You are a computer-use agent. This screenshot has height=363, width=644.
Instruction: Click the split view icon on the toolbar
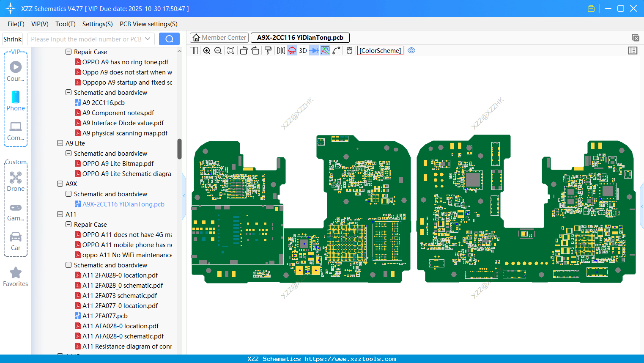[193, 50]
